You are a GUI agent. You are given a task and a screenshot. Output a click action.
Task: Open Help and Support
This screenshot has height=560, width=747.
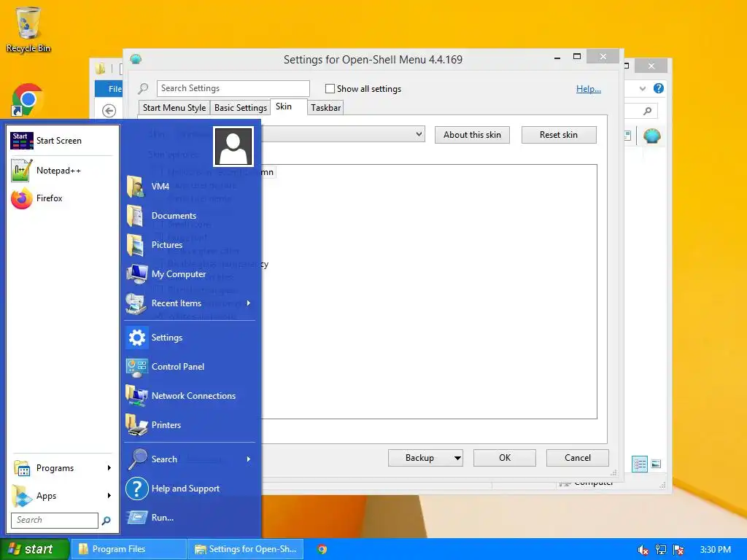click(190, 489)
